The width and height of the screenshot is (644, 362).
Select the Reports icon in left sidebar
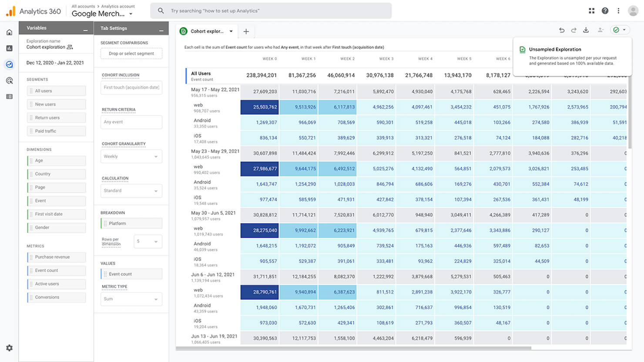9,48
